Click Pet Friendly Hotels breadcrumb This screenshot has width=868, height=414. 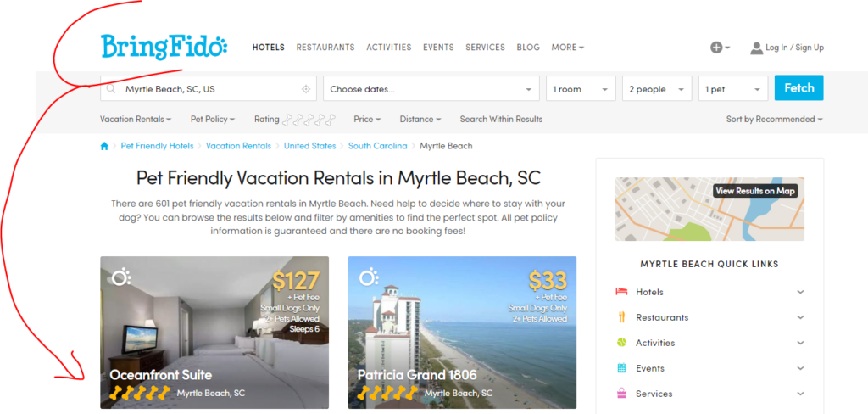(157, 146)
